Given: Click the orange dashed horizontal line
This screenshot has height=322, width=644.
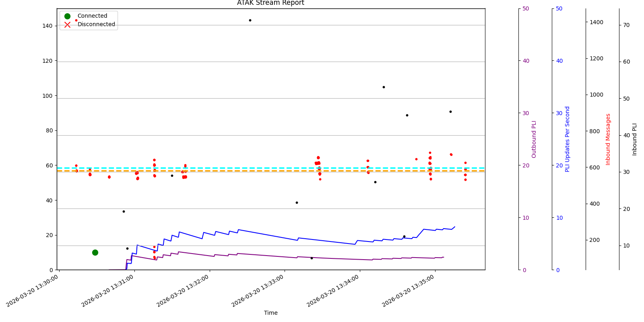Looking at the screenshot, I should pyautogui.click(x=262, y=171).
